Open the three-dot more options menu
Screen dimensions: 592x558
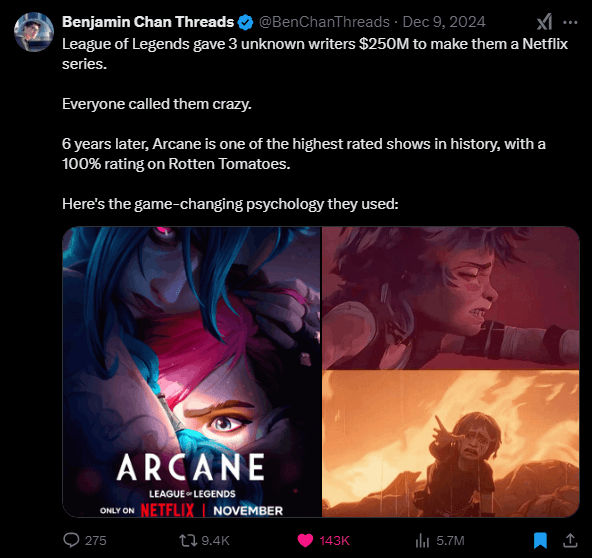tap(570, 23)
